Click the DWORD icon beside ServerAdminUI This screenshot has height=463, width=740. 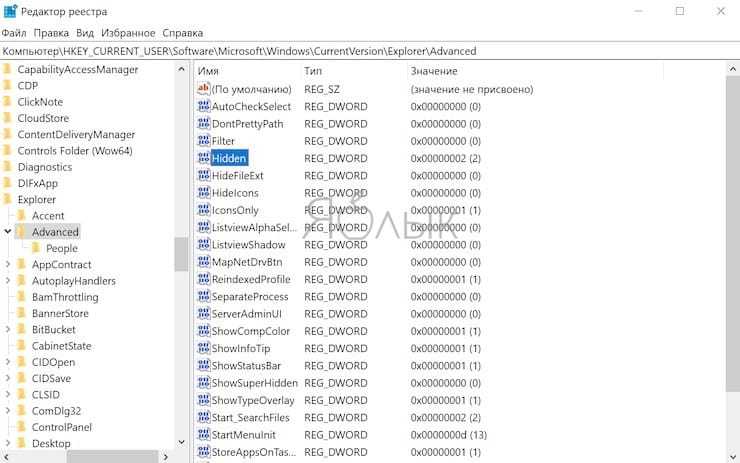click(x=203, y=314)
